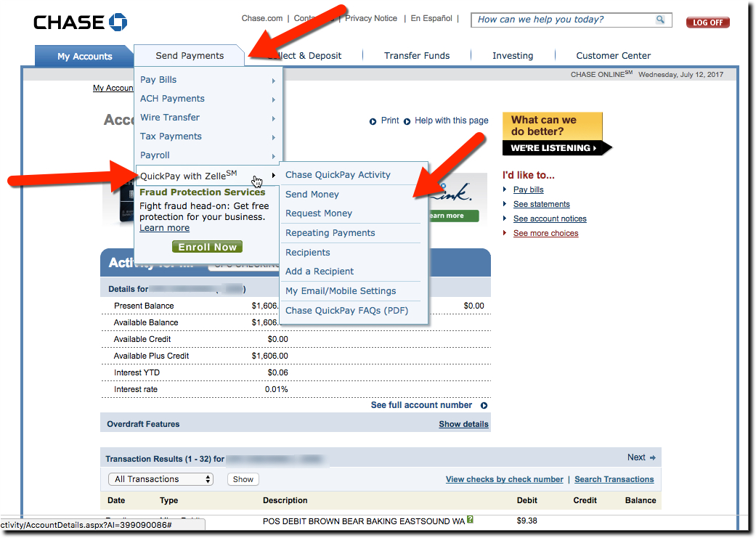Select Repeating Payments from the submenu
756x538 pixels.
(329, 232)
